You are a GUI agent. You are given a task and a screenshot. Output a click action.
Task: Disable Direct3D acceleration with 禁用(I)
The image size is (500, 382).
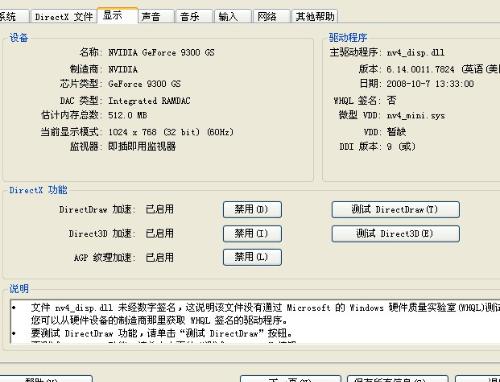[x=252, y=233]
